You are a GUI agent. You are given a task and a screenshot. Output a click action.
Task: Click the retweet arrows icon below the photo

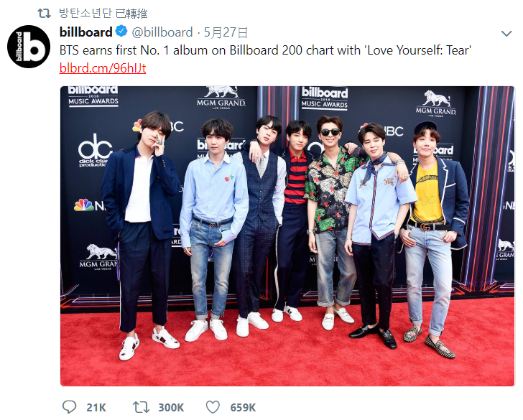coord(142,407)
